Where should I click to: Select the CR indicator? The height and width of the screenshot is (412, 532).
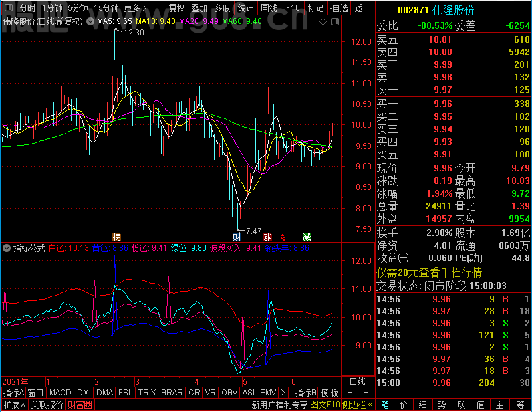pyautogui.click(x=194, y=393)
